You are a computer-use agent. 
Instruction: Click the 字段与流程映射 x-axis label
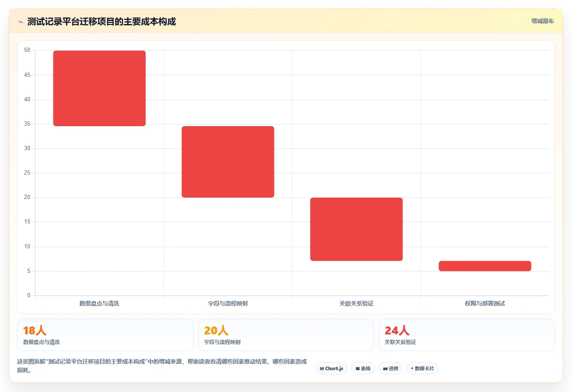[x=228, y=303]
